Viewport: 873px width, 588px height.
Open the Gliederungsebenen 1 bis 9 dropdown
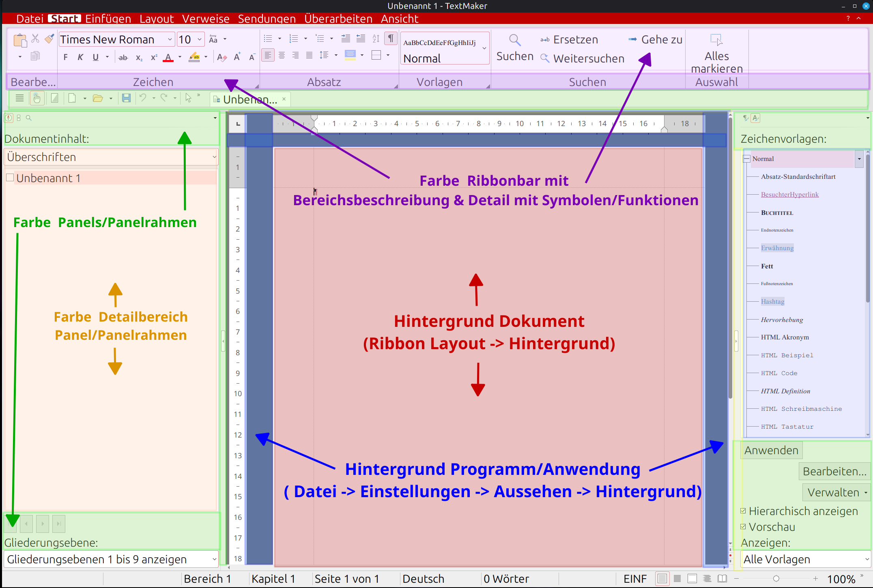(111, 560)
